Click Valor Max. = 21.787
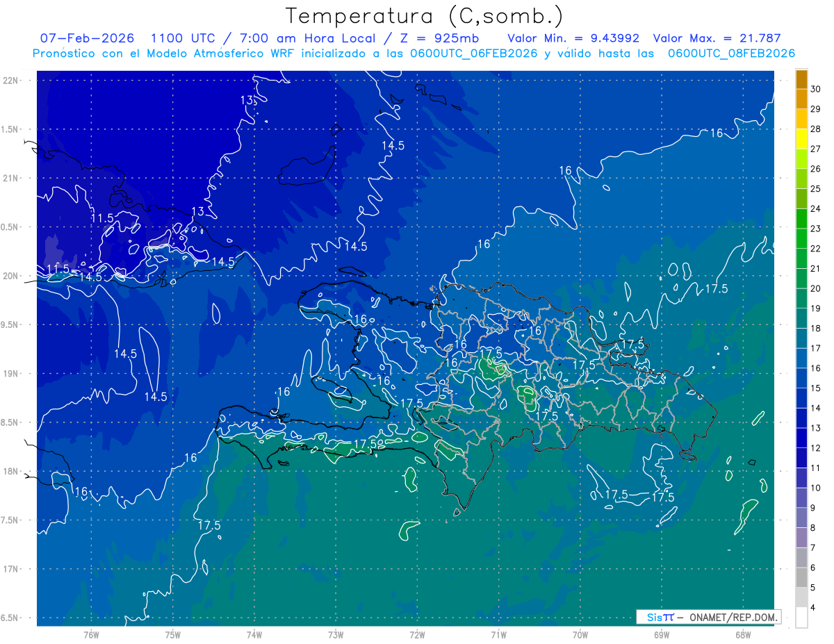The height and width of the screenshot is (644, 834). [717, 38]
